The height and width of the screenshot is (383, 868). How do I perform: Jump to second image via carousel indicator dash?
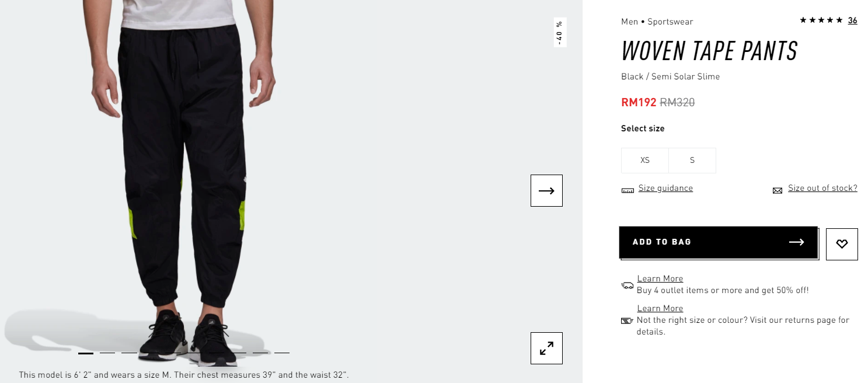point(107,353)
